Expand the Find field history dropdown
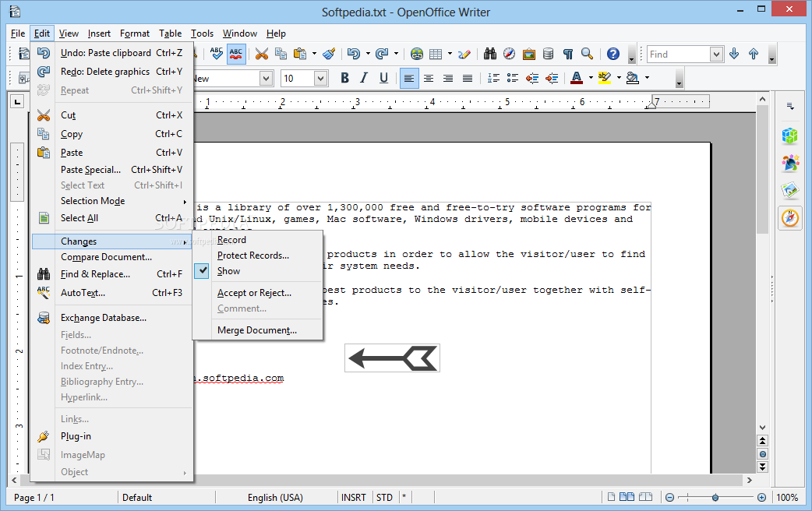The width and height of the screenshot is (812, 511). [x=716, y=54]
